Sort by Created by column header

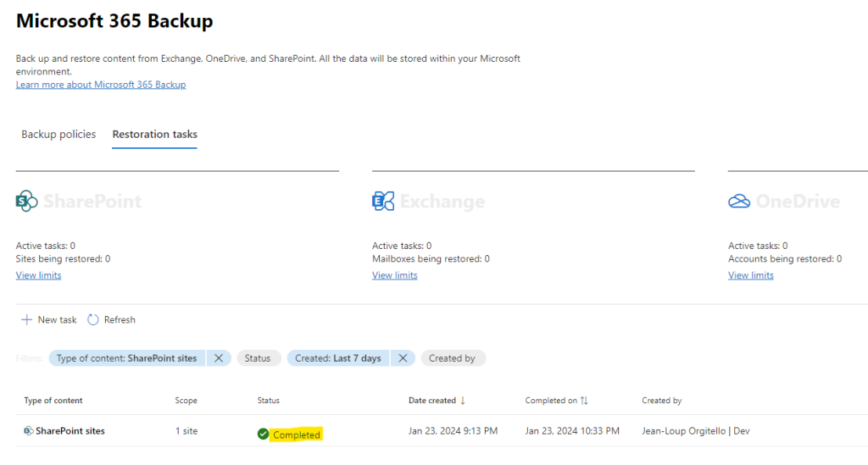(661, 401)
